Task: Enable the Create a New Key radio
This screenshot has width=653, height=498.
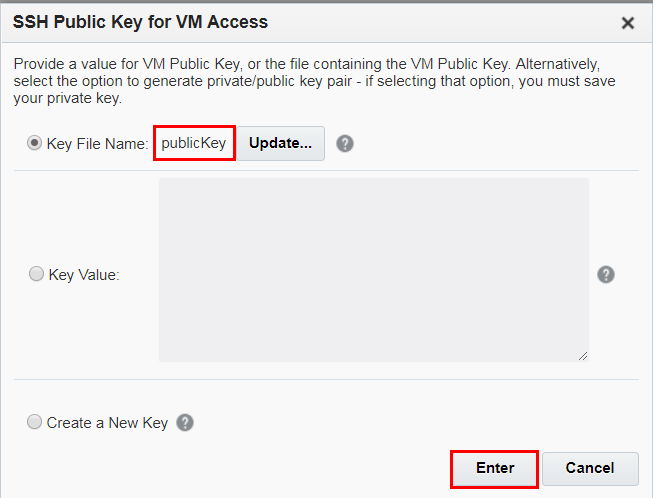Action: point(35,422)
